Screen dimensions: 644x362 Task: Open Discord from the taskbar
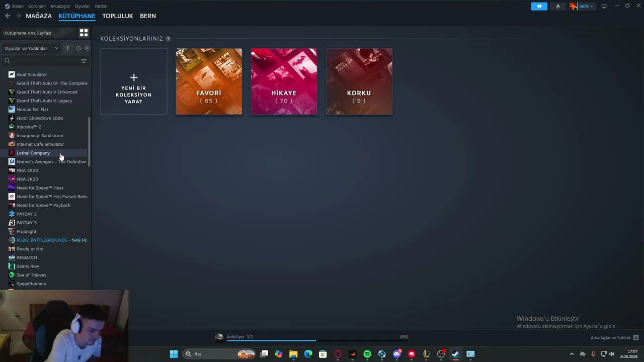(397, 354)
